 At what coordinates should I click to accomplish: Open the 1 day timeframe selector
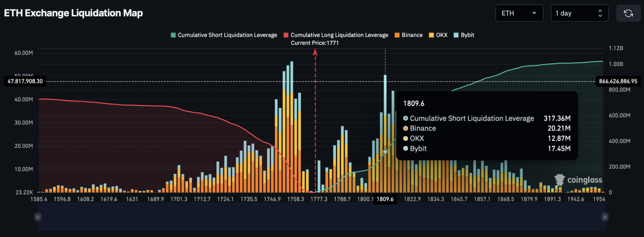579,13
